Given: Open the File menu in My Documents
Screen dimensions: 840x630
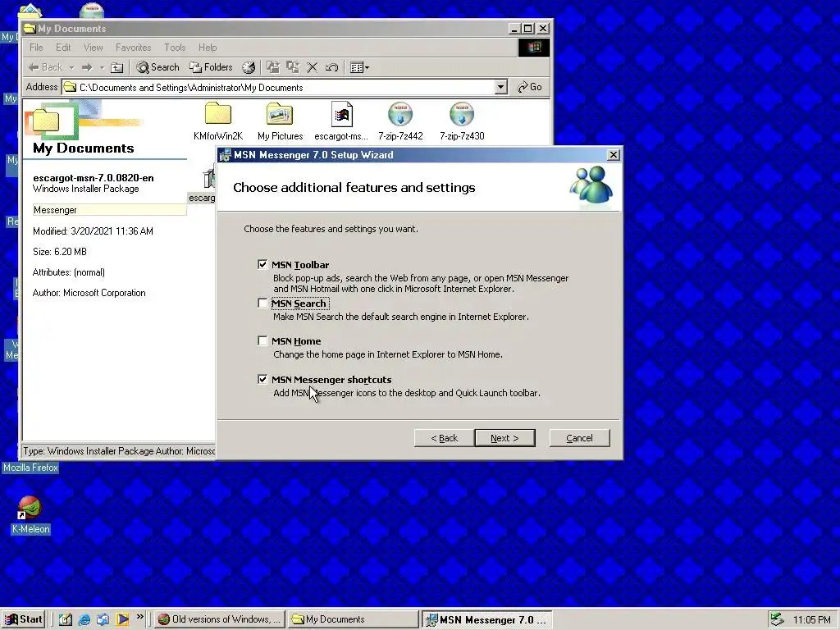Looking at the screenshot, I should [36, 47].
